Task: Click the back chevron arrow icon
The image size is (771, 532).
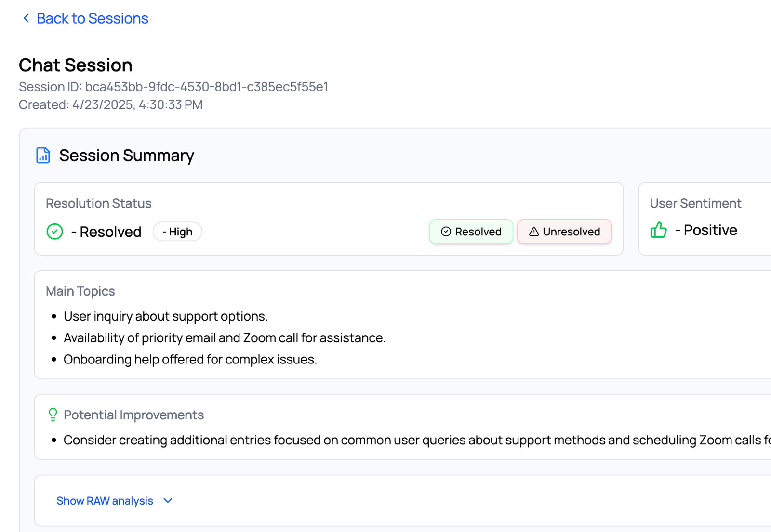Action: (26, 18)
